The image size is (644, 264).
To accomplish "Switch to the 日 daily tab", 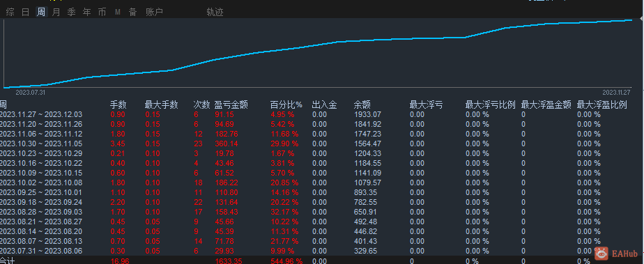I will tap(26, 13).
